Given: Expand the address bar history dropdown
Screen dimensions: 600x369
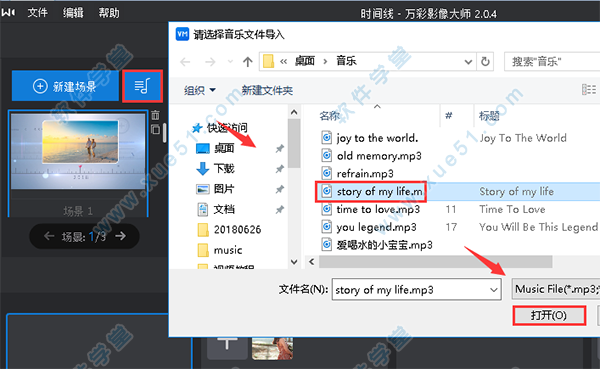Looking at the screenshot, I should [x=468, y=62].
